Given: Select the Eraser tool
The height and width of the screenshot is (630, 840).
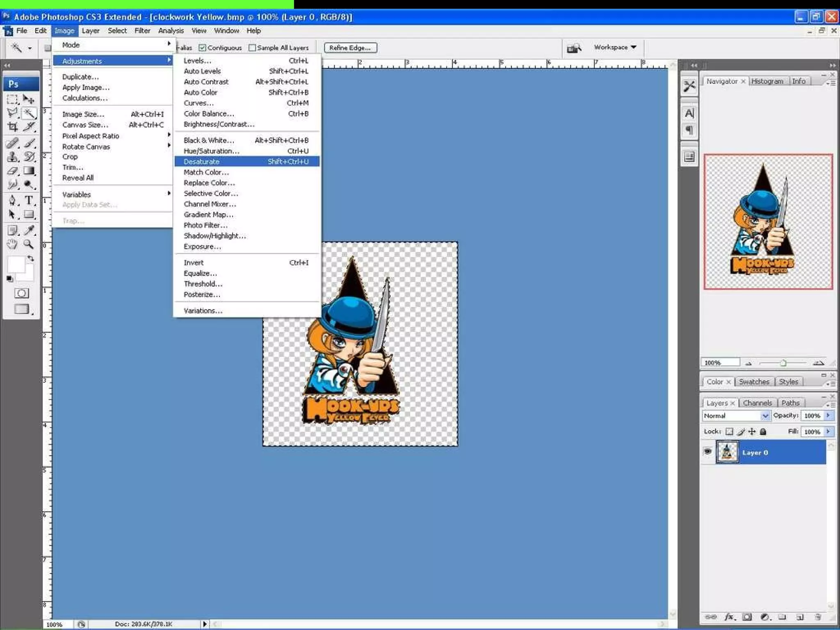Looking at the screenshot, I should pyautogui.click(x=13, y=171).
